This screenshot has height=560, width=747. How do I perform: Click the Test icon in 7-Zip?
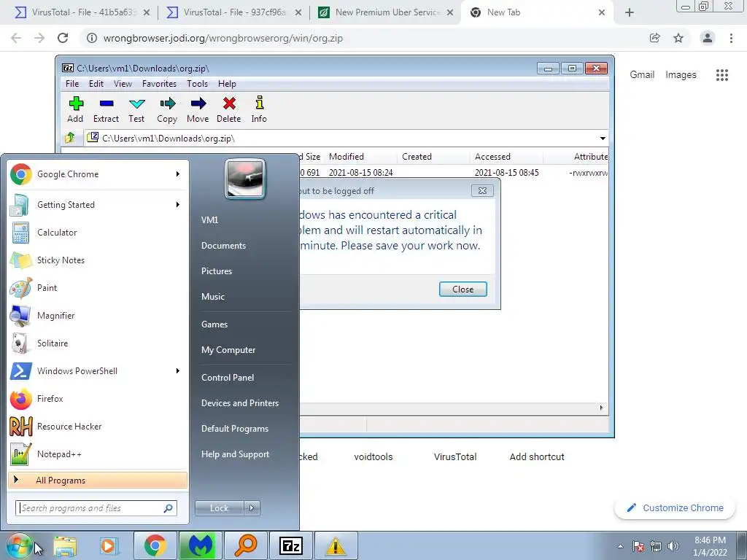click(136, 104)
